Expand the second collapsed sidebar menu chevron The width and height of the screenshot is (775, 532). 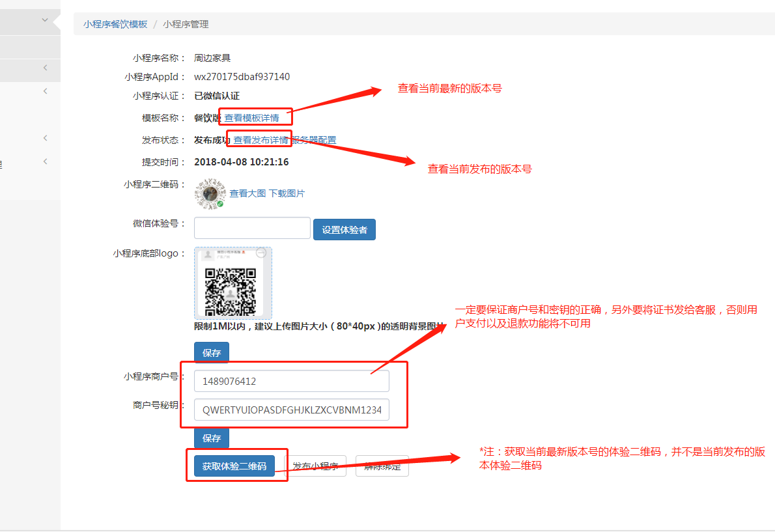45,91
